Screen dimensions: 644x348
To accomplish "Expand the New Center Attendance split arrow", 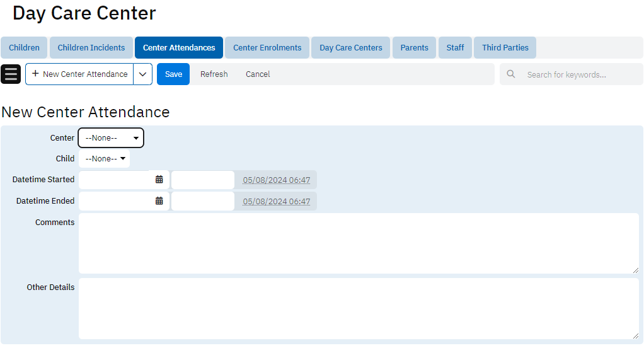I will (x=144, y=74).
